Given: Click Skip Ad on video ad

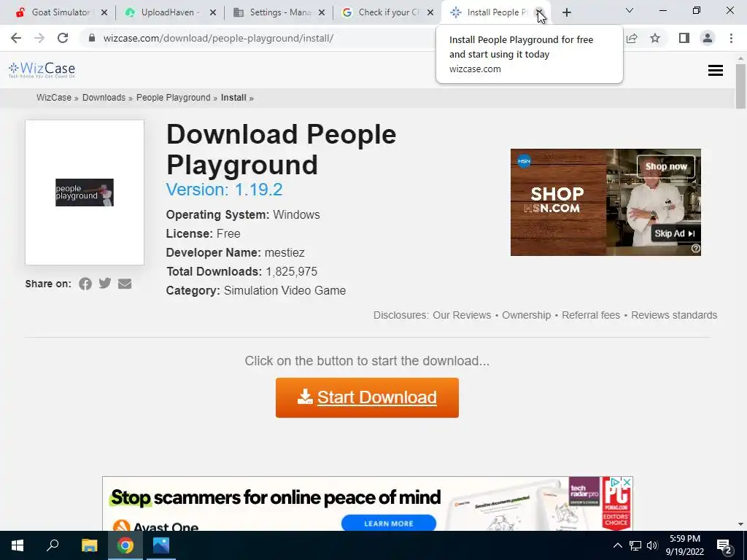Looking at the screenshot, I should (674, 233).
